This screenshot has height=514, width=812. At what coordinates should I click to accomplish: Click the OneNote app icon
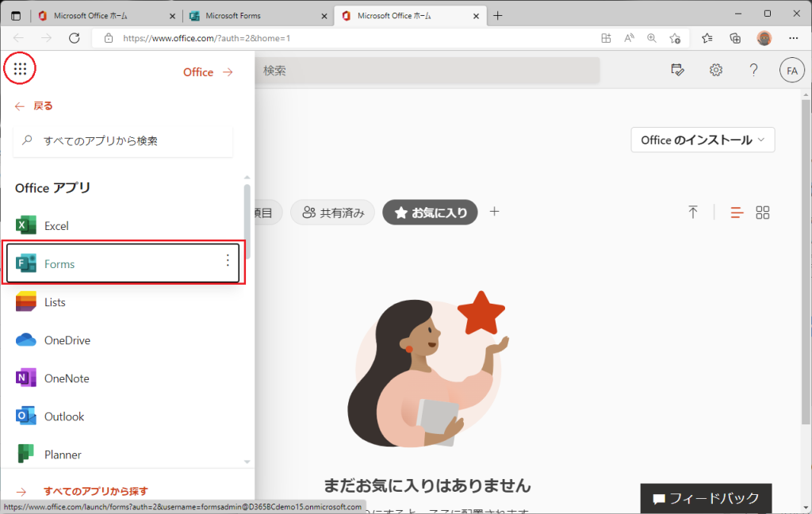point(26,378)
